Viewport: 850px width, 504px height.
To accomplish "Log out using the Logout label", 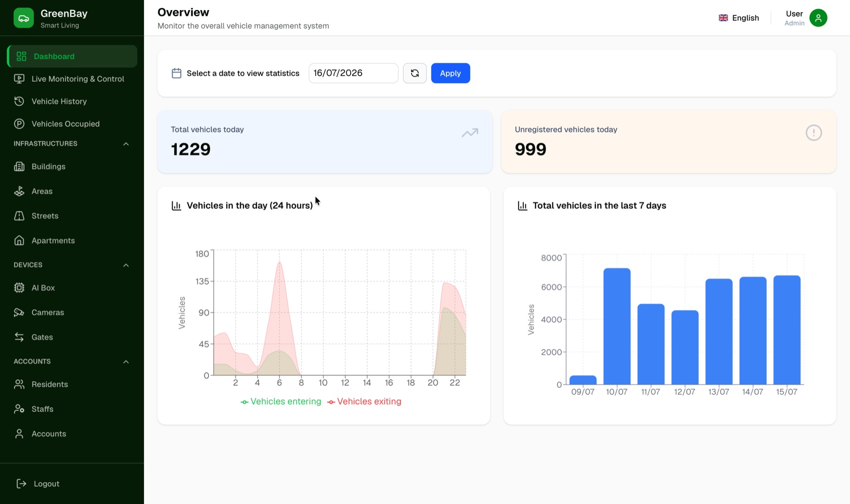I will 47,484.
